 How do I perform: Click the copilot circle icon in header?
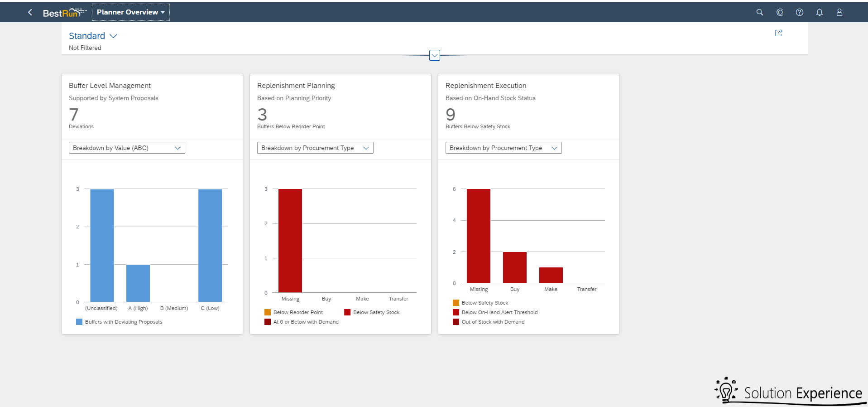coord(779,12)
